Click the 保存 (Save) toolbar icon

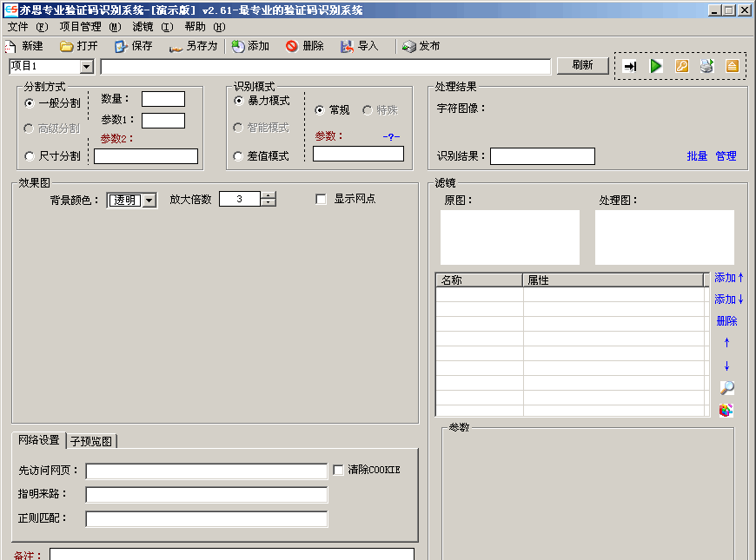[x=121, y=46]
